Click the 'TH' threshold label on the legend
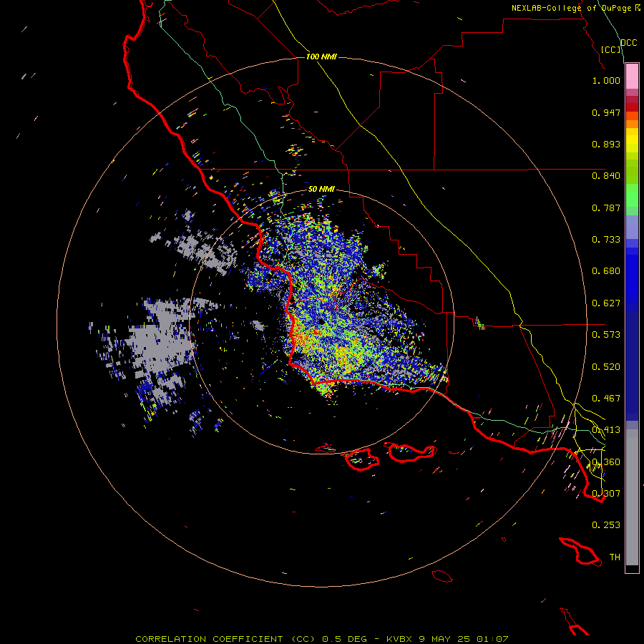644x644 pixels. click(615, 557)
